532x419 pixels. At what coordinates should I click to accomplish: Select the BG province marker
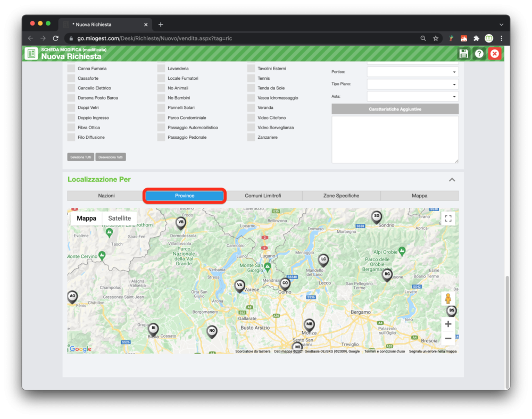[x=387, y=275]
